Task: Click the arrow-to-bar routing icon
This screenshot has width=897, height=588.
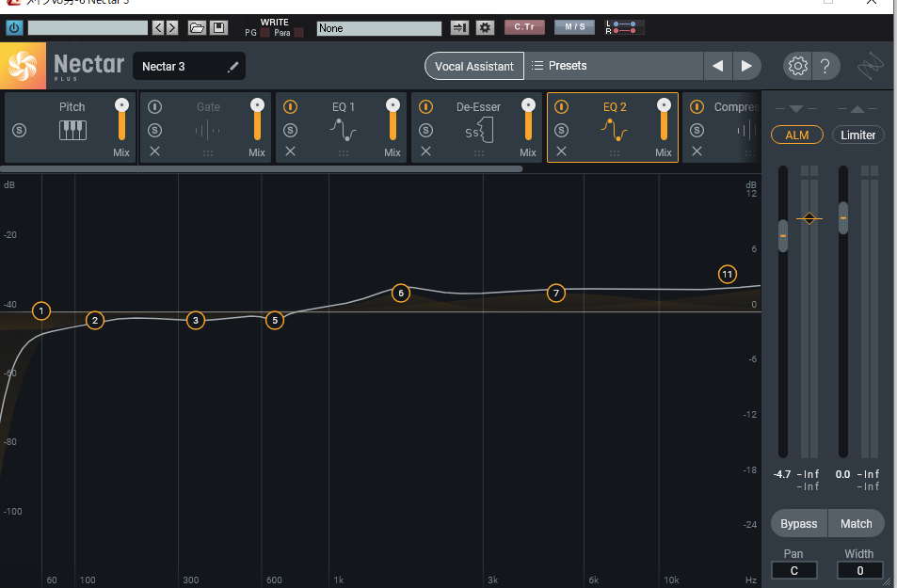Action: tap(459, 27)
